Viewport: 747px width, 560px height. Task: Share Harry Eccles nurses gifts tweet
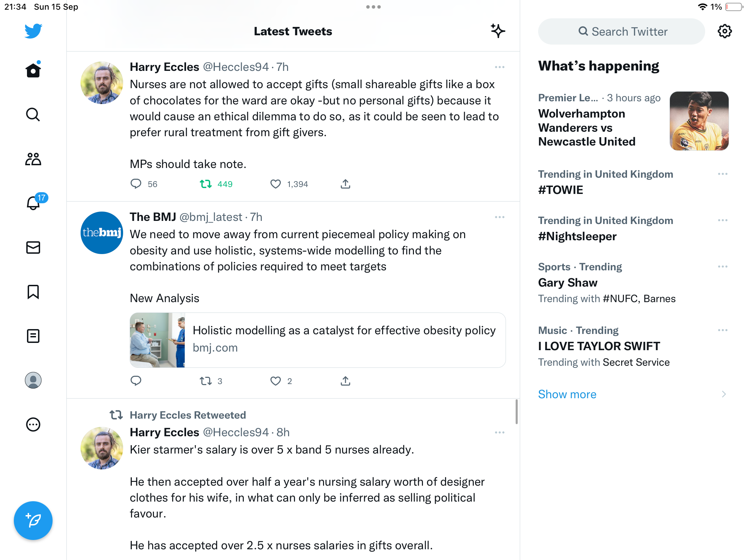click(345, 184)
